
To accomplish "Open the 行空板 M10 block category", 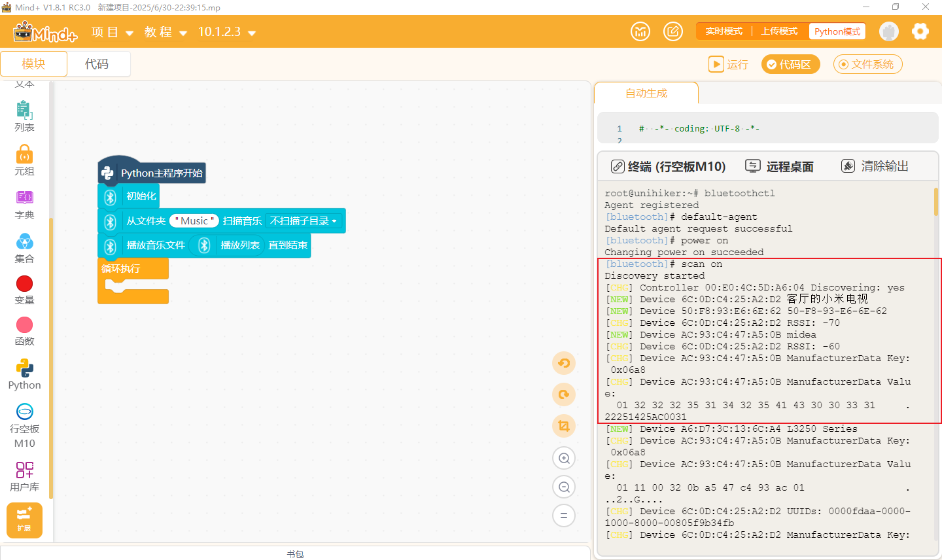I will pyautogui.click(x=24, y=426).
